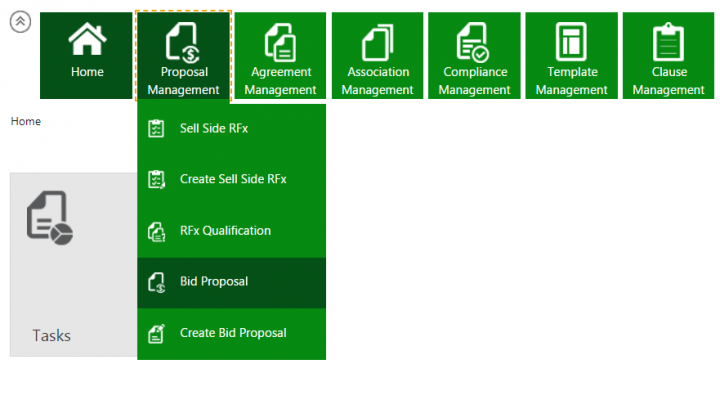Click the Agreement Management icon
Viewport: 720px width, 400px height.
tap(279, 43)
